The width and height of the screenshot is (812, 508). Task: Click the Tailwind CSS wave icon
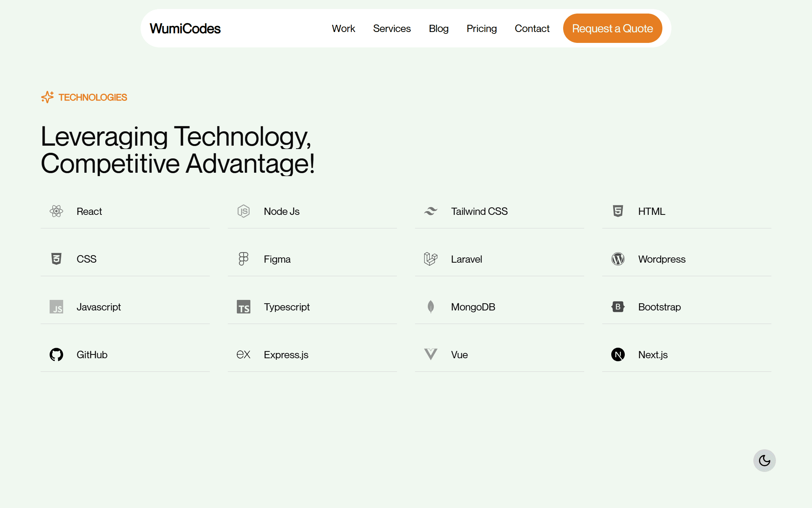click(431, 211)
